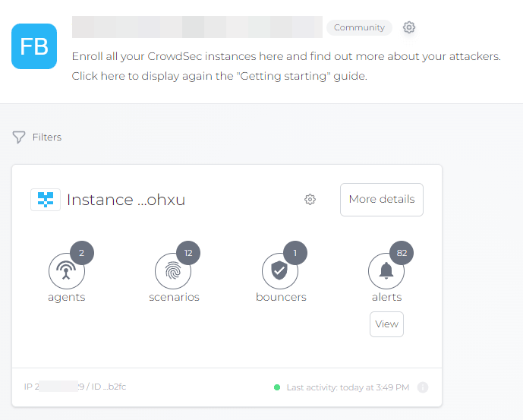Click the alerts count badge showing 82
The image size is (523, 420).
point(401,253)
